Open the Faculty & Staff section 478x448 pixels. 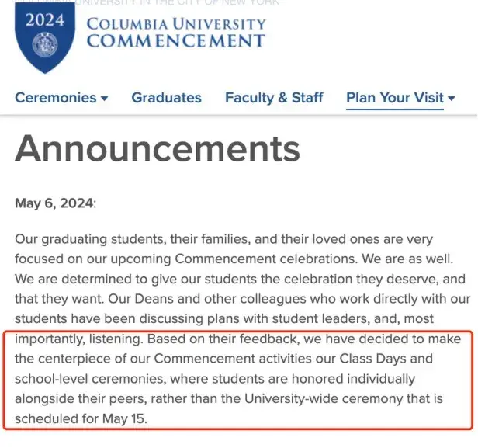(274, 98)
